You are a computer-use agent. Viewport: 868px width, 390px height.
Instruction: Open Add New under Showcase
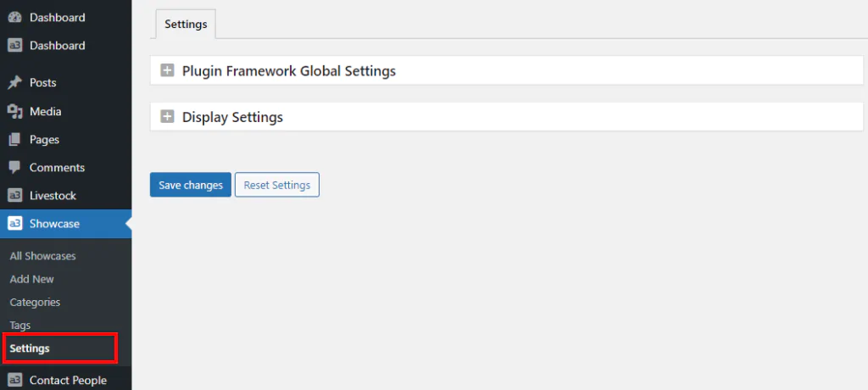click(31, 279)
